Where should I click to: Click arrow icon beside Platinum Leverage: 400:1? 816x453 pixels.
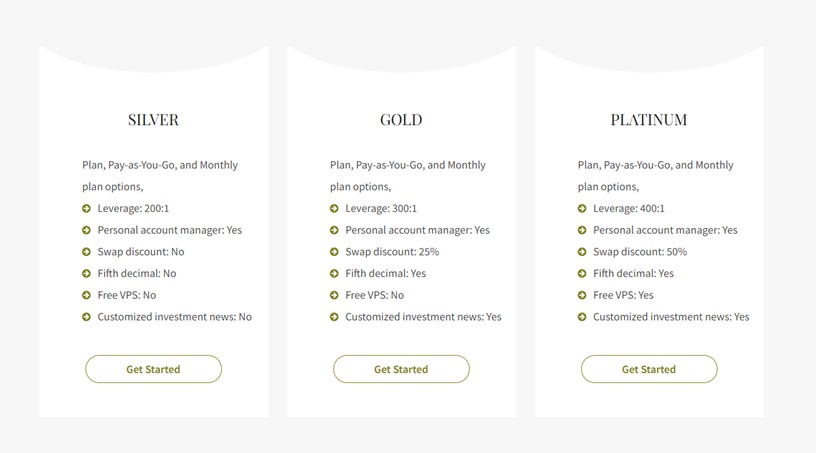click(x=582, y=209)
